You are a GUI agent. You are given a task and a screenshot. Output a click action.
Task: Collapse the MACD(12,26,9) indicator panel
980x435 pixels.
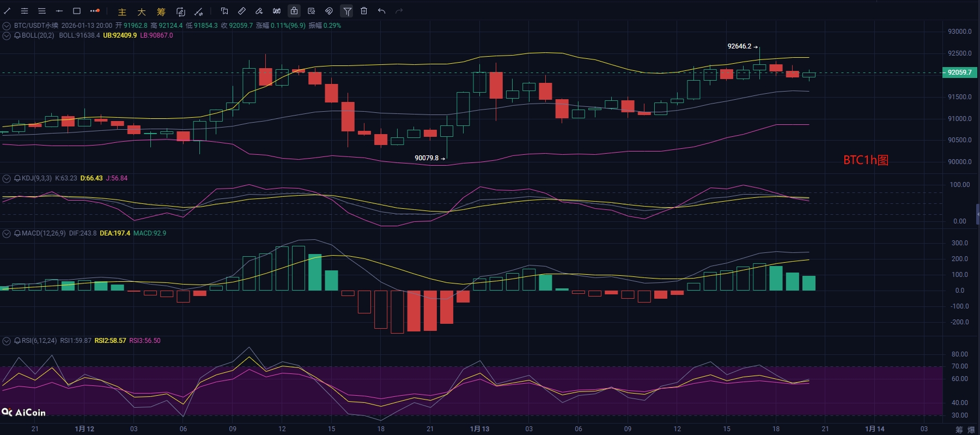pyautogui.click(x=7, y=233)
